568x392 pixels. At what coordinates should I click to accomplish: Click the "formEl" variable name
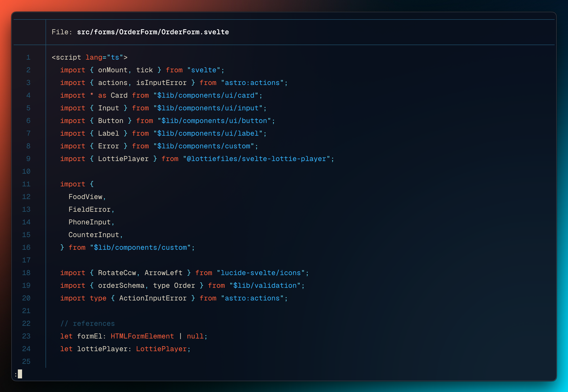[x=90, y=337]
